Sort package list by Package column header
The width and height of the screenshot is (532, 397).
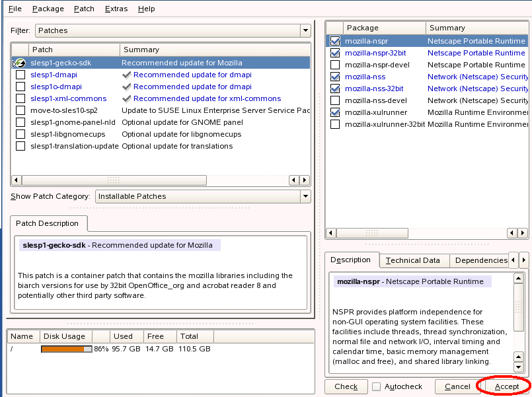pyautogui.click(x=385, y=28)
